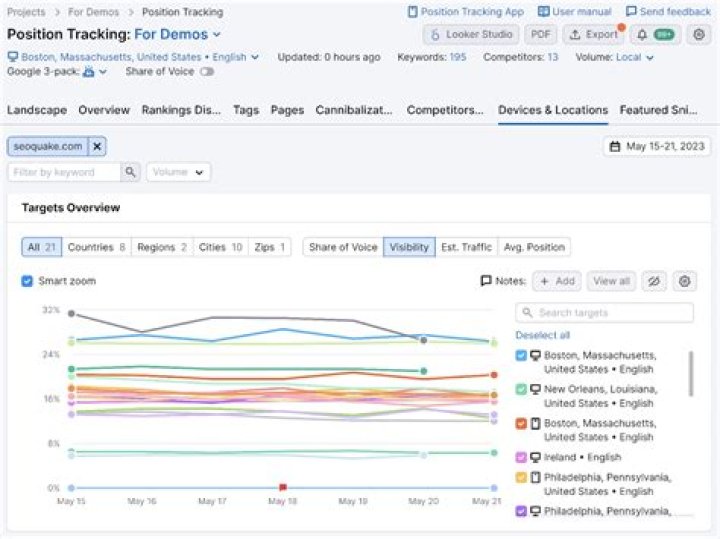Switch to the Competitors tab
720x539 pixels.
[x=446, y=110]
